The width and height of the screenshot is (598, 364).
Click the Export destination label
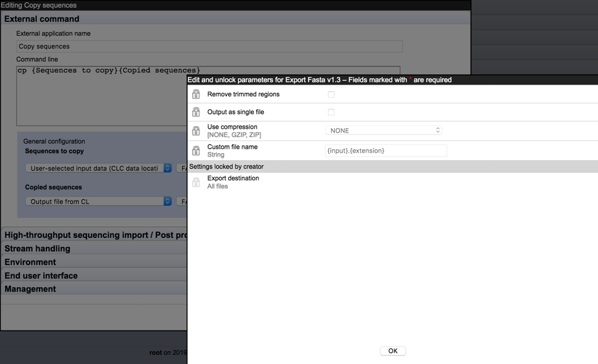click(233, 178)
